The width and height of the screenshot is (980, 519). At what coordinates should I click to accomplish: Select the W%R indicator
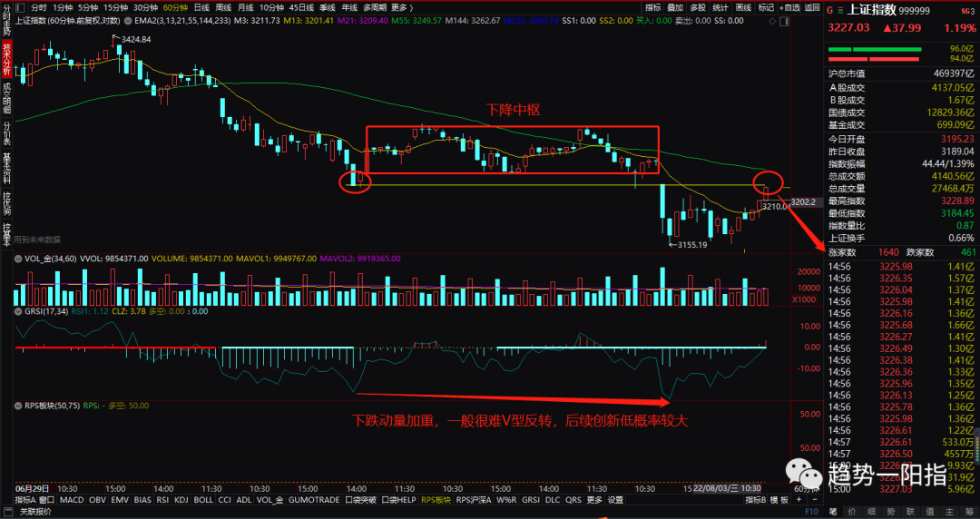[x=507, y=500]
